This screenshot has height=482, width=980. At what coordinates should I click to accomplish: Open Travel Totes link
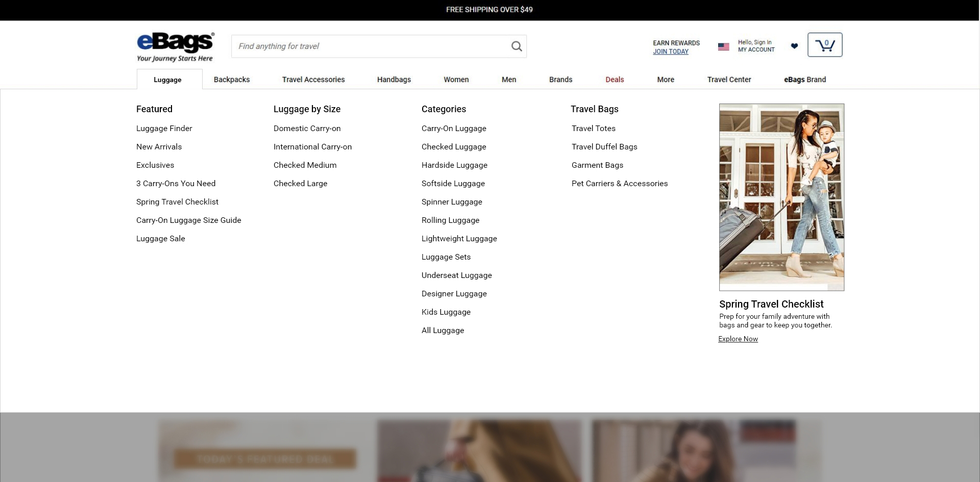point(594,129)
